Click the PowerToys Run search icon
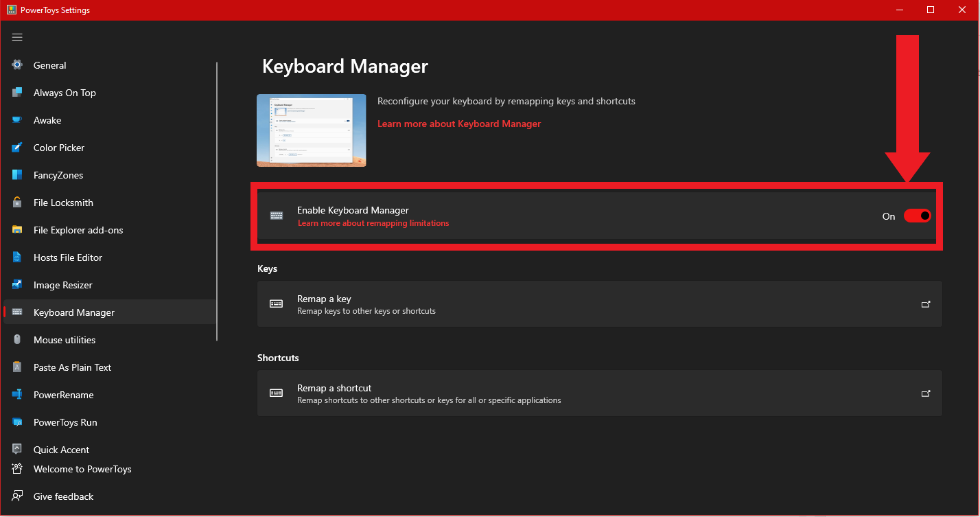This screenshot has width=980, height=517. 17,422
